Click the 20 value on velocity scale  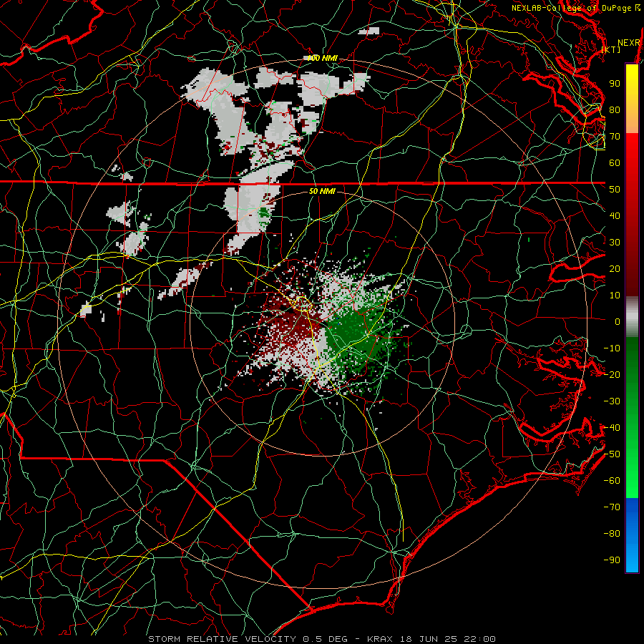point(615,268)
